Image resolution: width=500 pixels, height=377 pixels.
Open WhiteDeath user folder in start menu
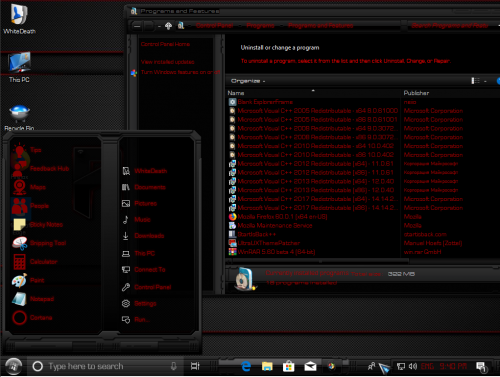144,171
